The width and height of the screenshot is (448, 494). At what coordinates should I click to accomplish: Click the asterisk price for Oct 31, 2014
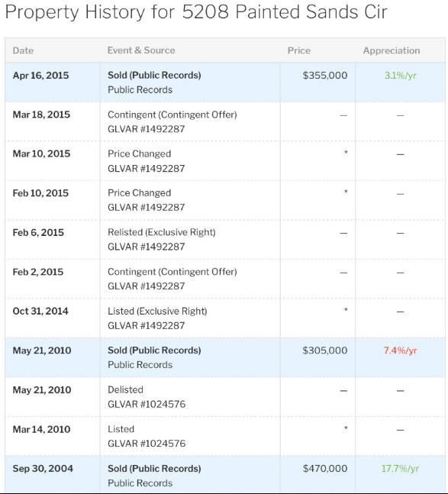pos(346,310)
